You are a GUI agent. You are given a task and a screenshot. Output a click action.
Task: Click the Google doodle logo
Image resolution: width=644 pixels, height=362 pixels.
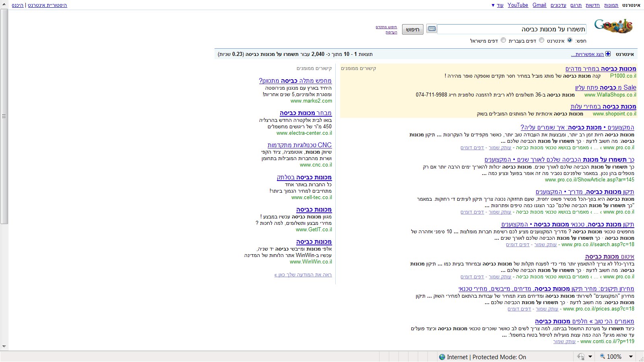(614, 26)
